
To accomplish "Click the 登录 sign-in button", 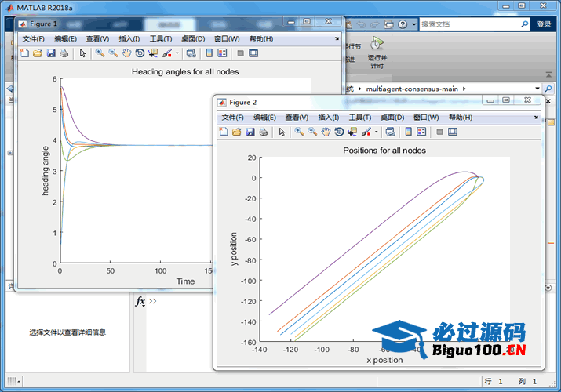I will [544, 24].
